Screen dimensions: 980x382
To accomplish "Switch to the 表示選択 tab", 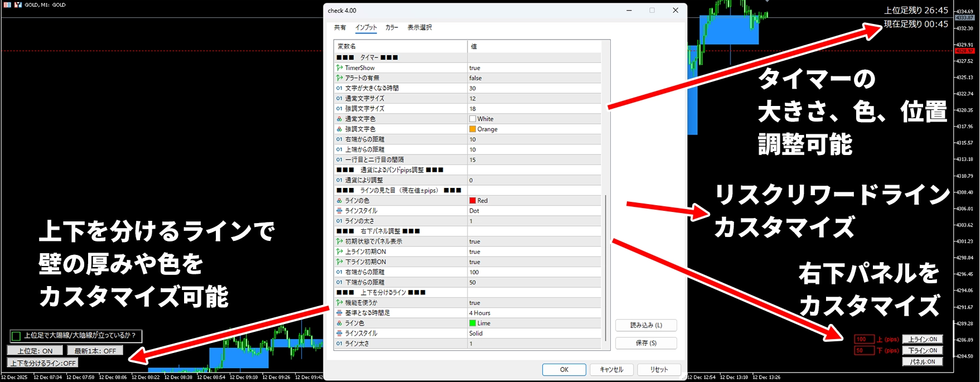I will point(419,27).
